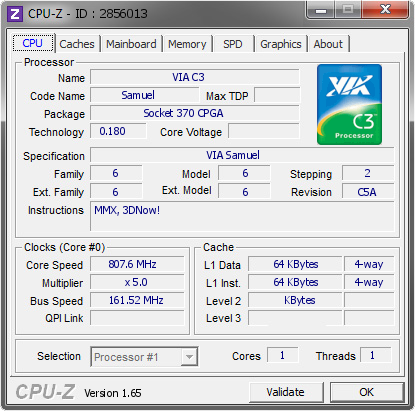Go to the SPD tab
This screenshot has height=411, width=415.
pos(233,44)
